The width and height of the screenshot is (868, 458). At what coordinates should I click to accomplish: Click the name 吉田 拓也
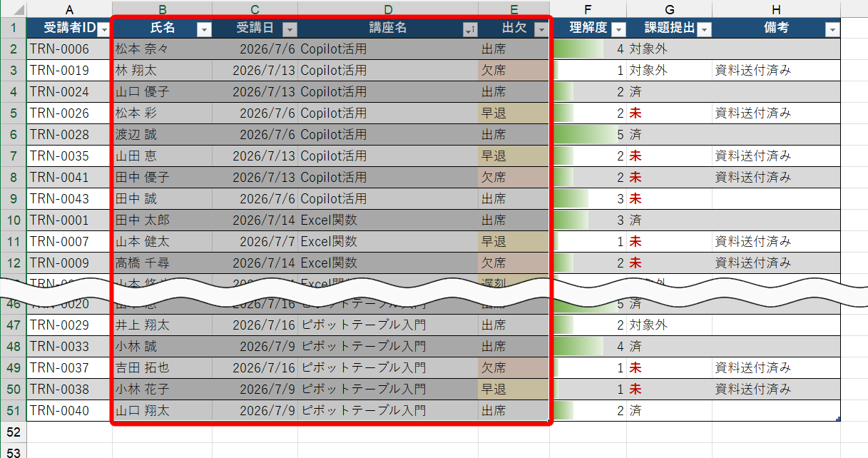(142, 368)
